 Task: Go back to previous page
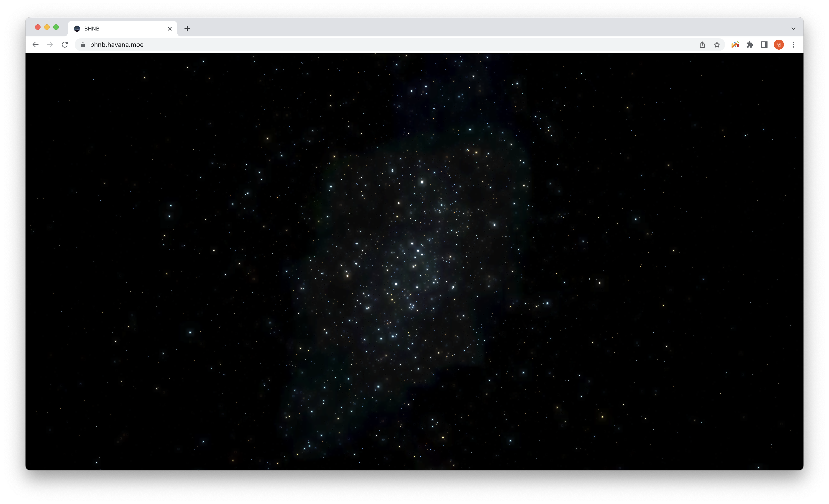36,45
